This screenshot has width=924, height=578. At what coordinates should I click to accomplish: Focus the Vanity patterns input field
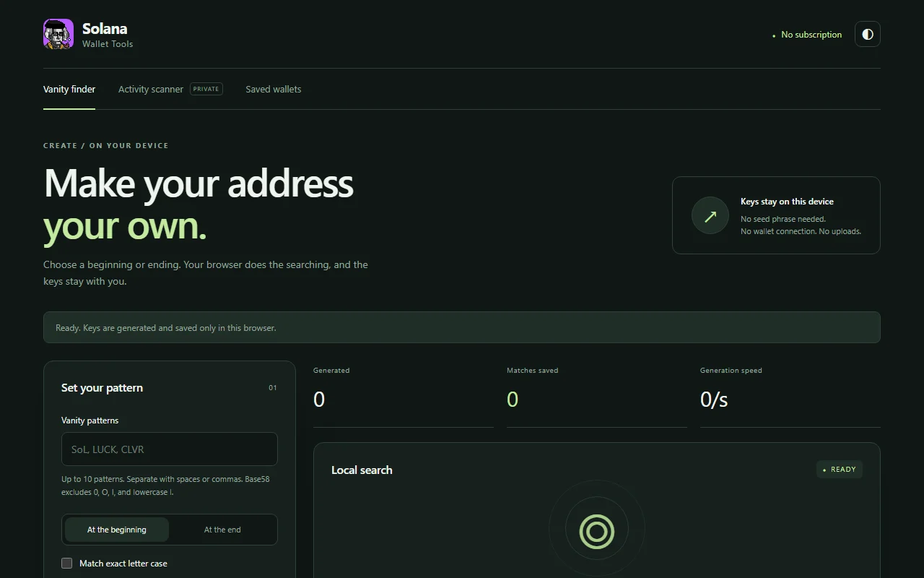170,449
